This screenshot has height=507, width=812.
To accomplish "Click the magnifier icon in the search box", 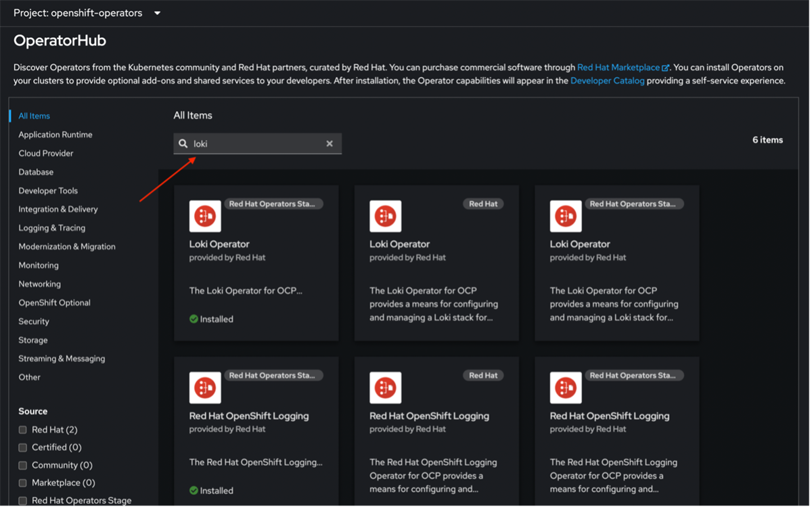I will coord(183,144).
